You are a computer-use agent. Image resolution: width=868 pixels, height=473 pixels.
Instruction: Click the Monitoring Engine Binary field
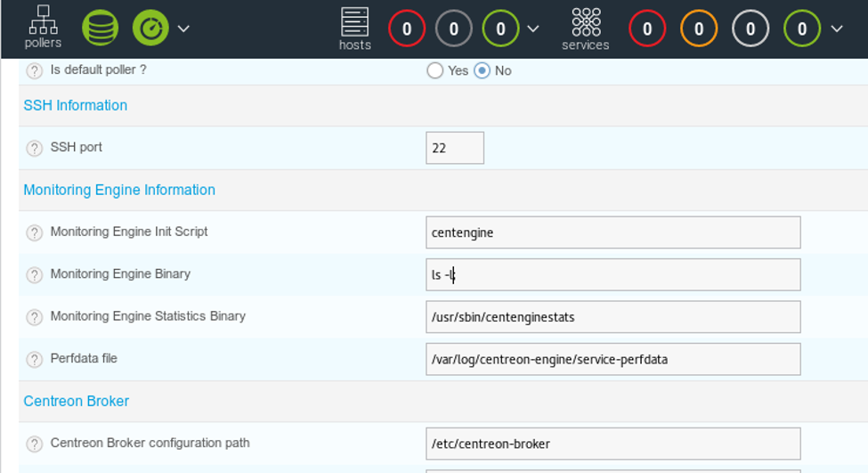(x=612, y=274)
